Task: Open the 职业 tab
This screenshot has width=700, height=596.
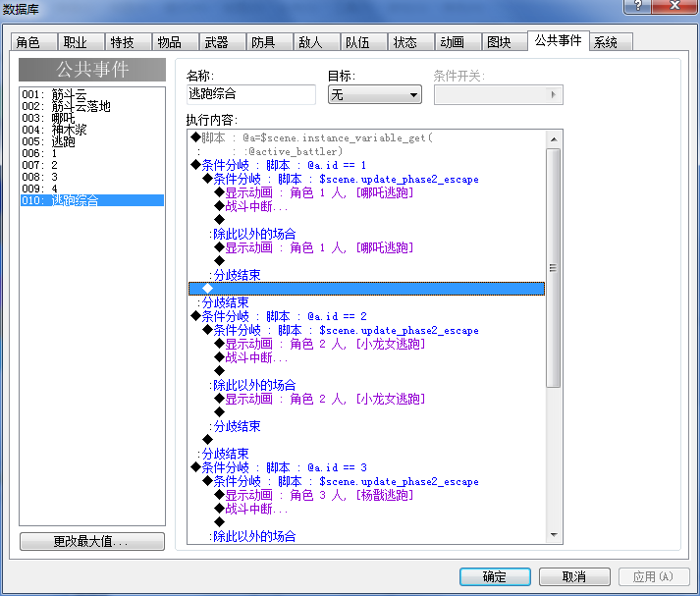Action: click(81, 42)
